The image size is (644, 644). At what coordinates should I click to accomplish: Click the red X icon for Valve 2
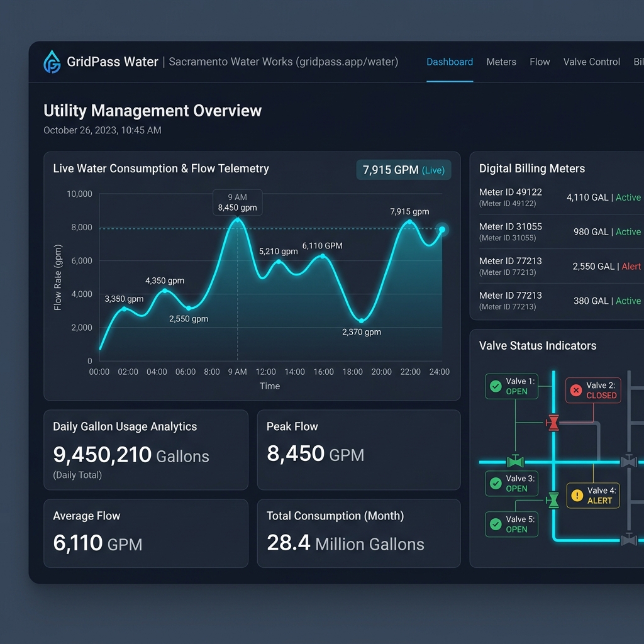click(x=576, y=390)
